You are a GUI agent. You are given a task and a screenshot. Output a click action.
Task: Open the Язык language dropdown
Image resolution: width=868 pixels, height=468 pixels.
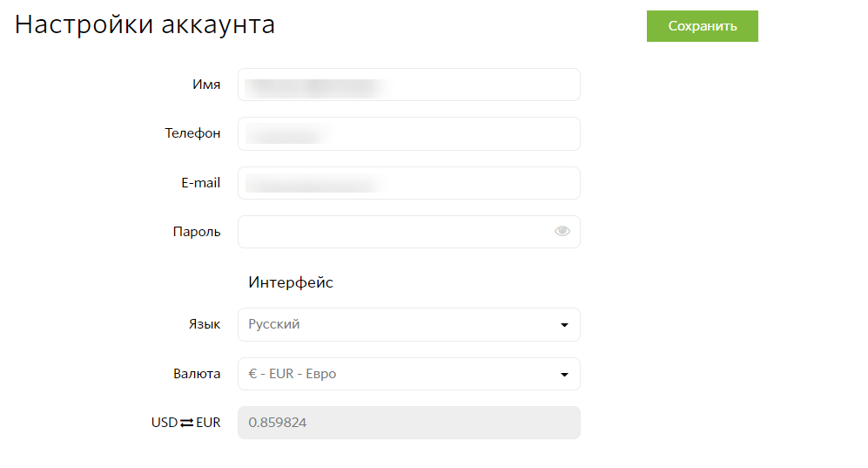(x=409, y=324)
